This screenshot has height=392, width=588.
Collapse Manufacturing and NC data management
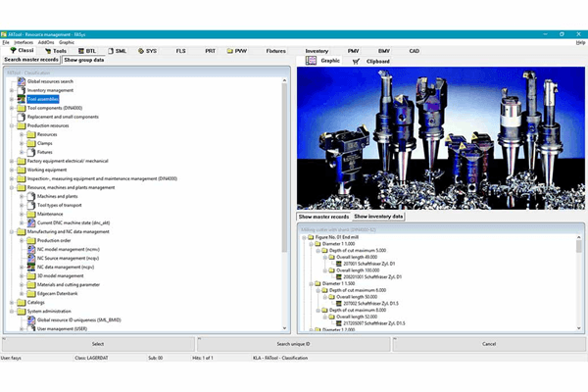(12, 232)
